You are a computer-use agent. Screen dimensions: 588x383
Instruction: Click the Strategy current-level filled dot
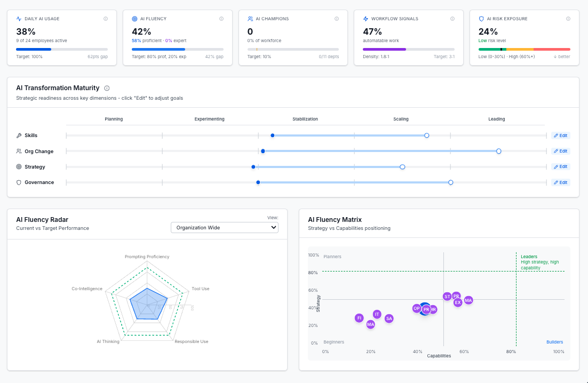[253, 167]
